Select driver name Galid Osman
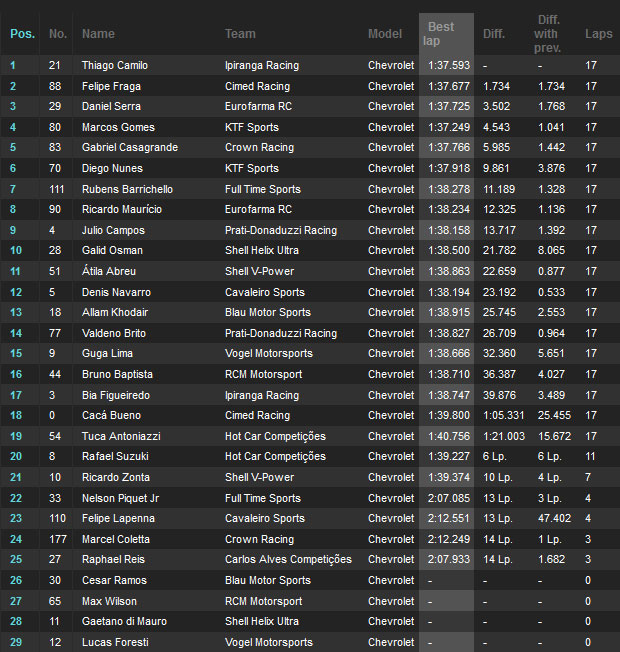This screenshot has height=652, width=620. click(x=112, y=250)
